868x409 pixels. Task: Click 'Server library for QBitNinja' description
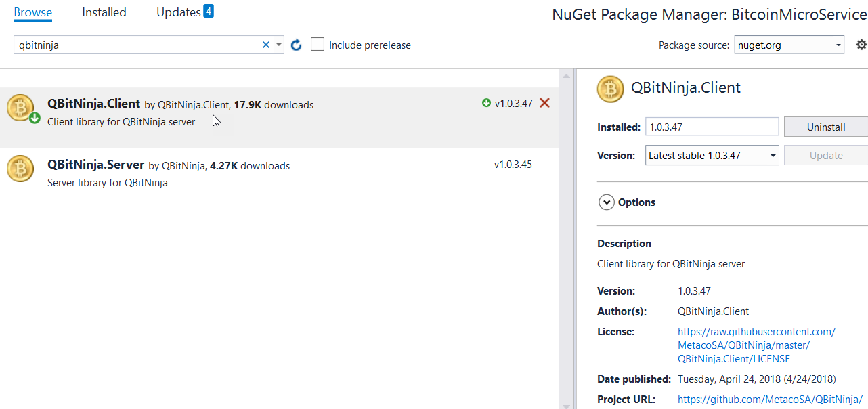pos(108,183)
